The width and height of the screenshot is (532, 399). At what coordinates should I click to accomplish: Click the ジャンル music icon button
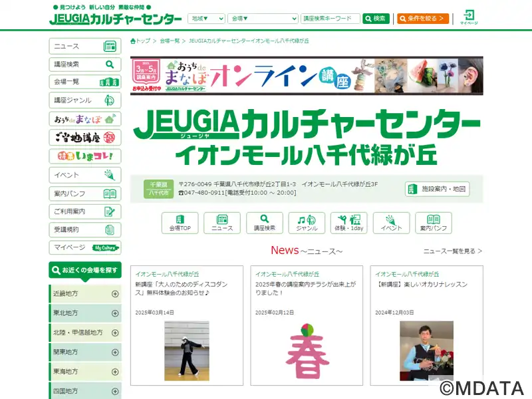click(307, 223)
